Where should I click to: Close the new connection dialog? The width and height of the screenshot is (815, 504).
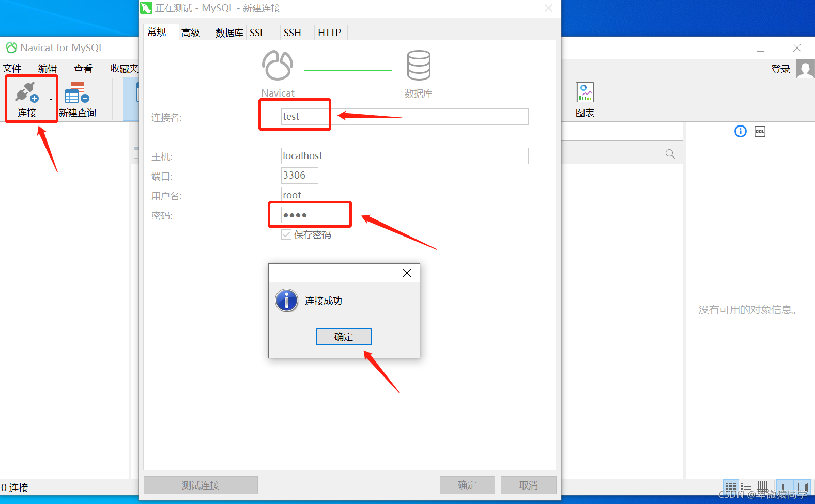pos(548,8)
